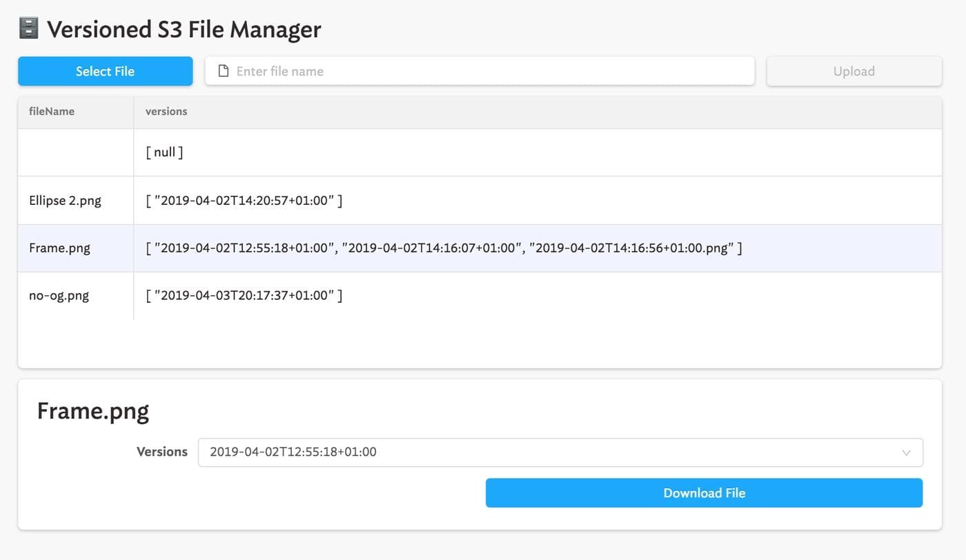The width and height of the screenshot is (966, 560).
Task: Click the file cabinet icon in title
Action: [29, 30]
